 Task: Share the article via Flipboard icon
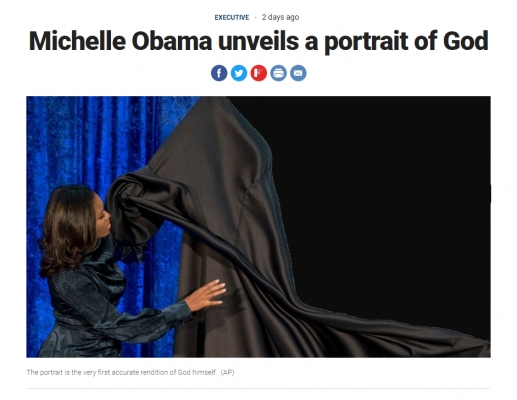click(x=259, y=73)
